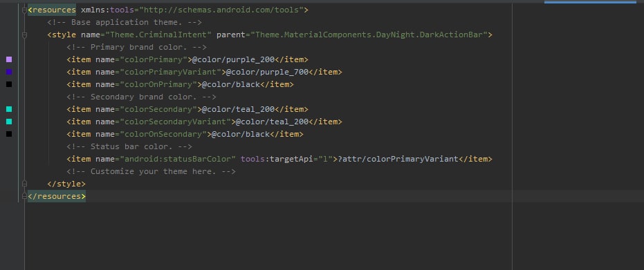Click the "Primary brand color." comment
Image resolution: width=644 pixels, height=270 pixels.
click(x=136, y=47)
